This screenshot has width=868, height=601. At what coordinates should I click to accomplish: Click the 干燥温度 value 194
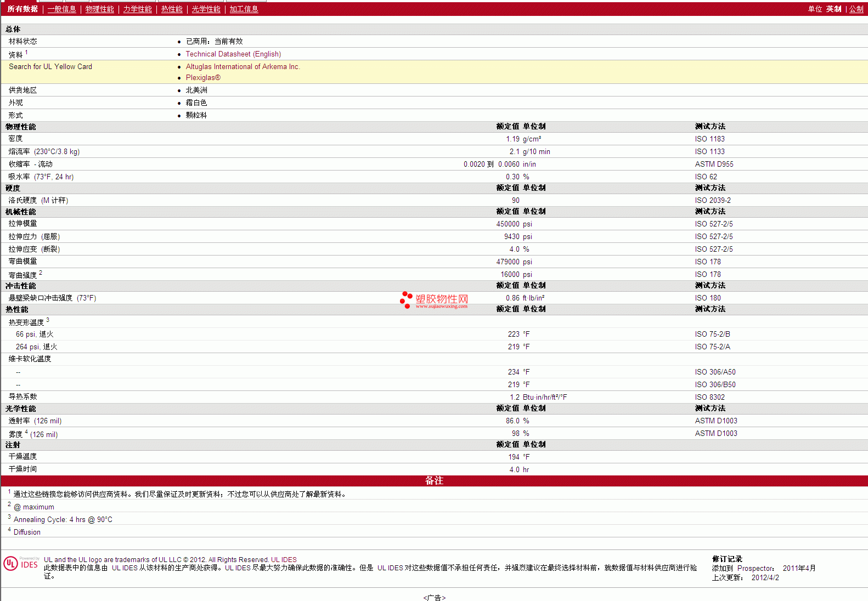click(514, 457)
